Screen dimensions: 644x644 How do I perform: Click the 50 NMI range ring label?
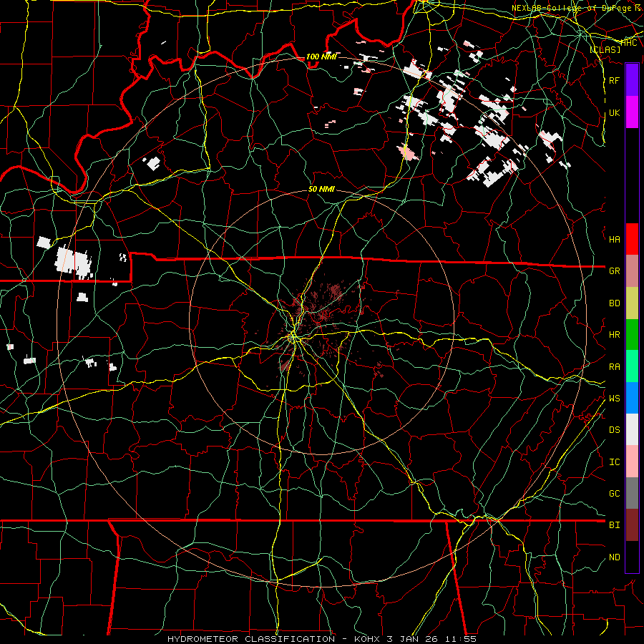(x=321, y=190)
